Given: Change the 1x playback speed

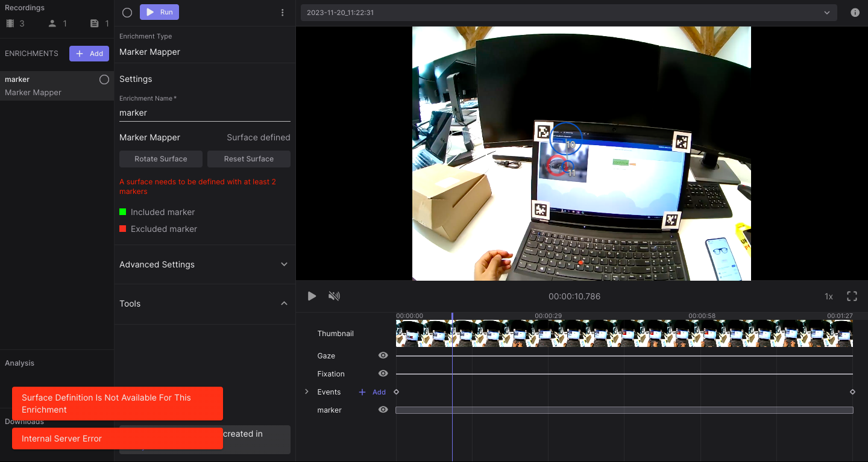Looking at the screenshot, I should pyautogui.click(x=829, y=296).
